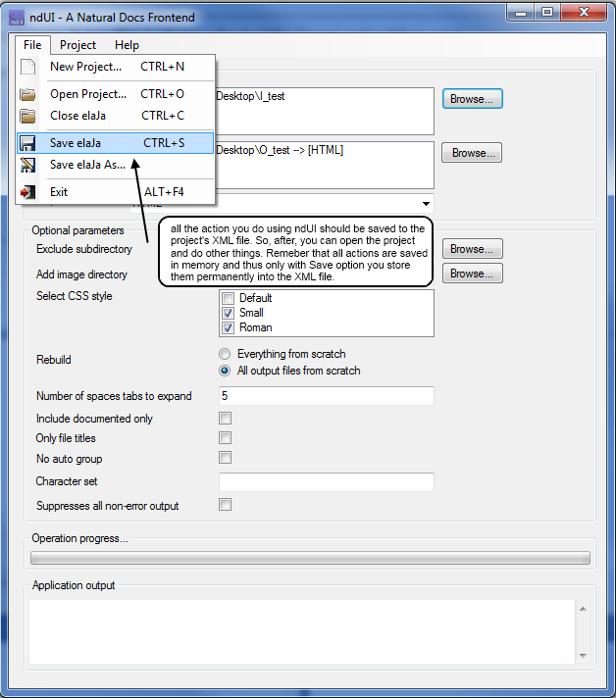Open the Help menu
This screenshot has height=698, width=616.
(127, 45)
